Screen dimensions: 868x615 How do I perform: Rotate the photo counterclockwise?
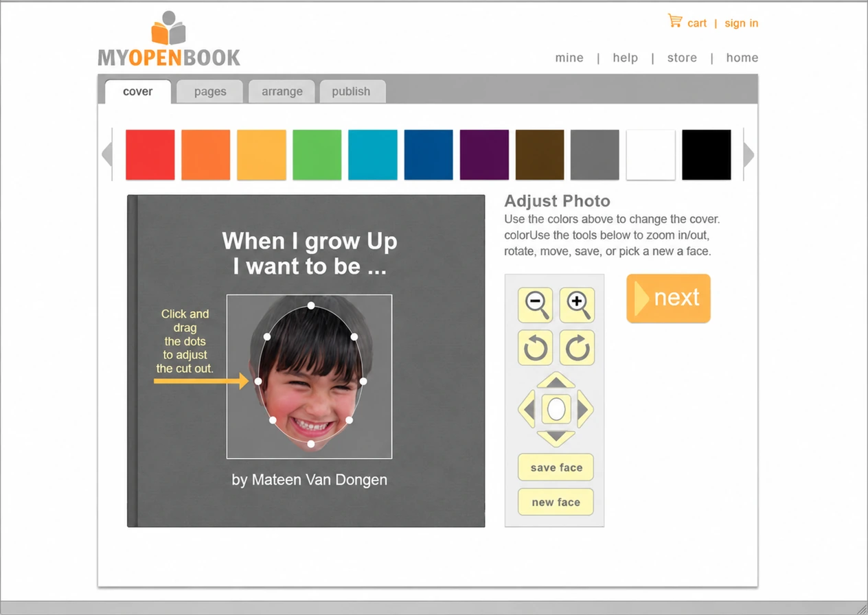pyautogui.click(x=535, y=347)
